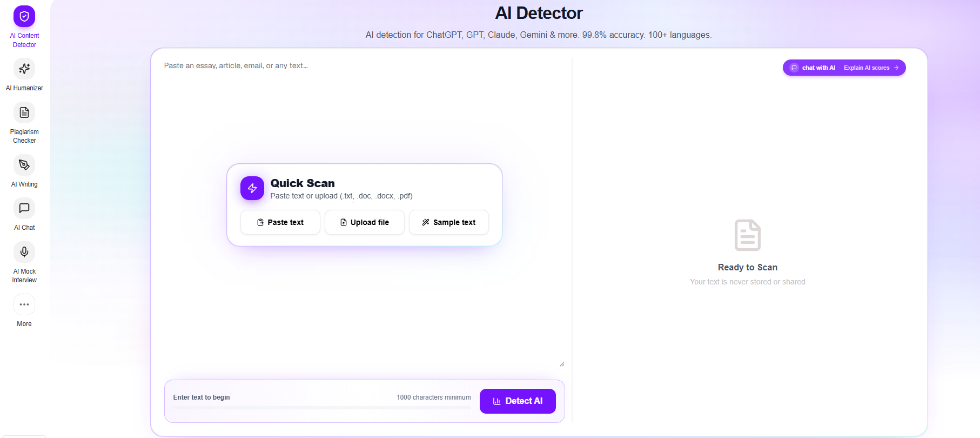Viewport: 980px width, 438px height.
Task: Click the Ready to Scan document icon
Action: pos(748,235)
